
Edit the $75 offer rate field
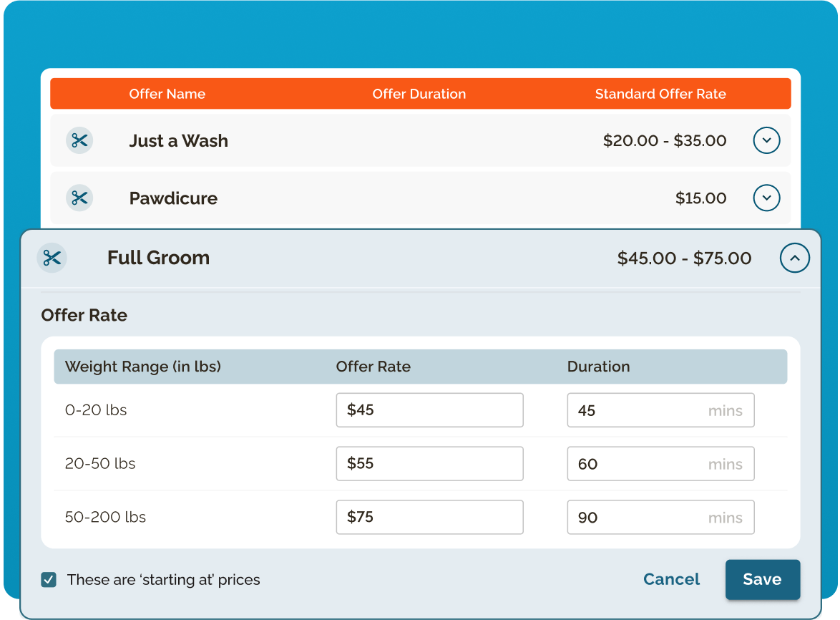429,517
